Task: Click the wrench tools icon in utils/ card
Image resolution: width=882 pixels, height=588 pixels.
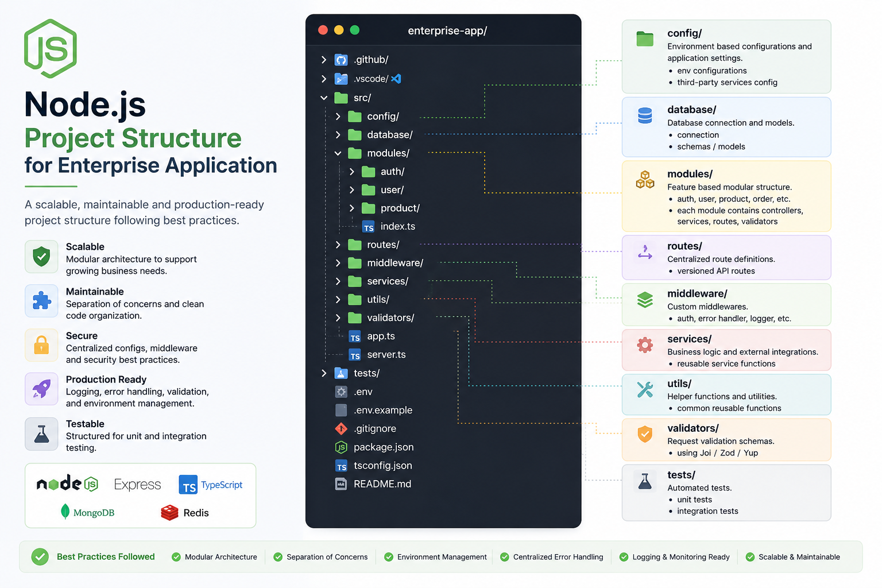Action: (x=645, y=389)
